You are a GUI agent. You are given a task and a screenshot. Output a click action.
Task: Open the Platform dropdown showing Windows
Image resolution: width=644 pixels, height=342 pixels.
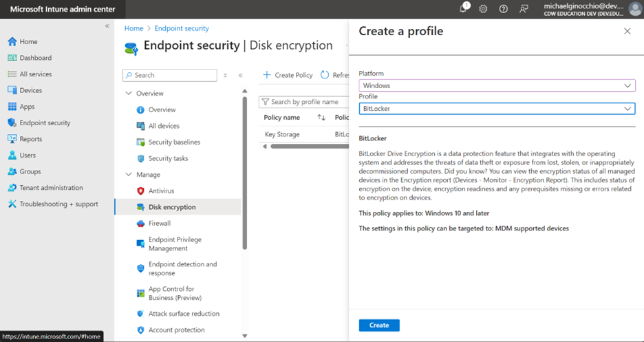496,85
